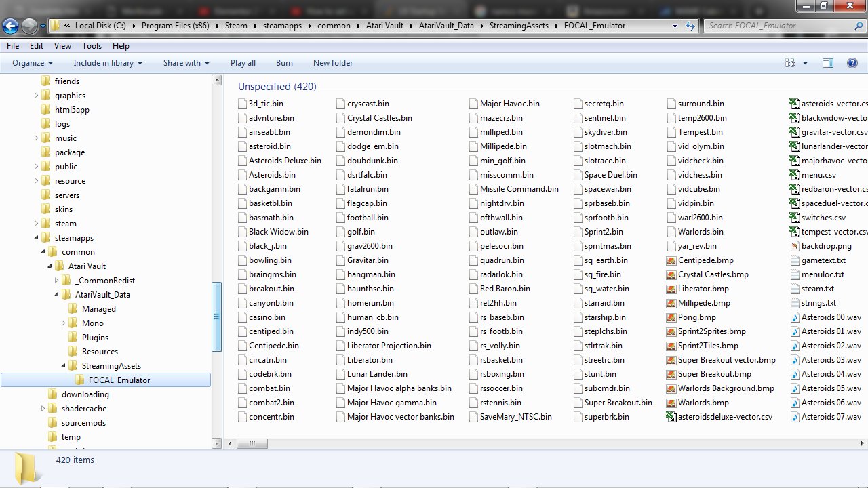Select the steam.txt document icon
This screenshot has height=488, width=868.
pos(795,289)
